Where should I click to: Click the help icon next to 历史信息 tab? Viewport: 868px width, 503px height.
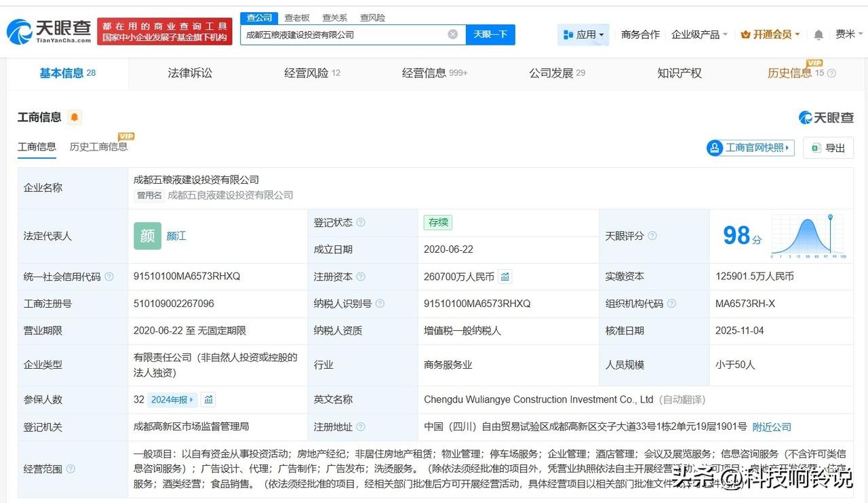coord(831,73)
